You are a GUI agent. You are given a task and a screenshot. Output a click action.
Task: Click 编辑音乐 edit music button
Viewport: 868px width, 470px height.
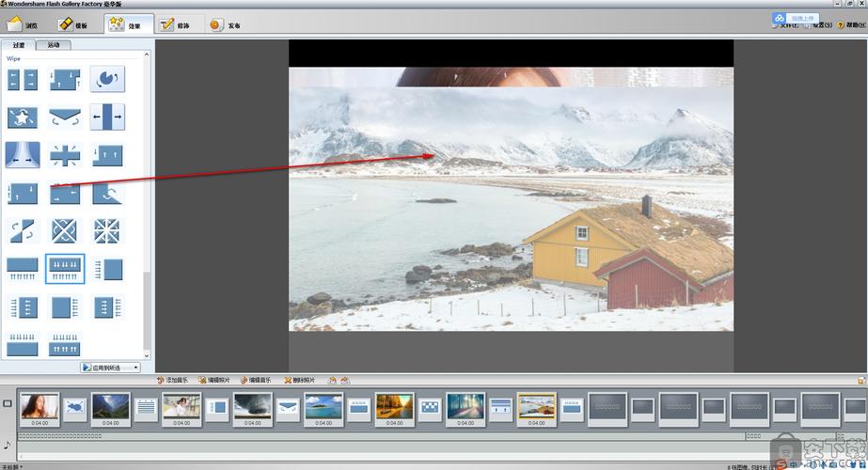click(256, 380)
